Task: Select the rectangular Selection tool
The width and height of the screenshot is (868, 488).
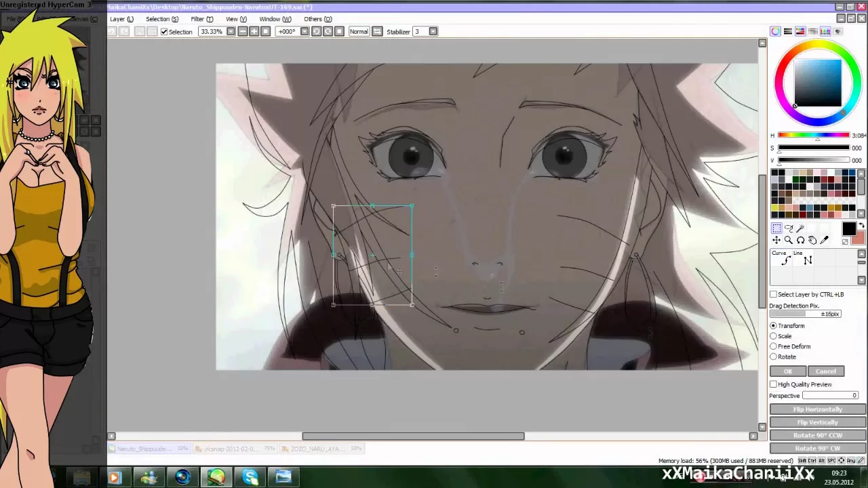Action: tap(776, 228)
